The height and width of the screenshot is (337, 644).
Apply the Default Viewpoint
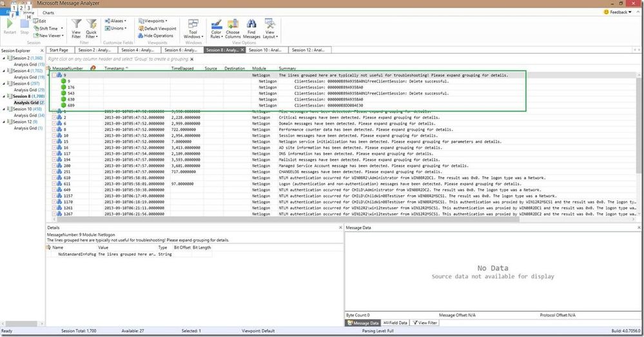pos(157,28)
